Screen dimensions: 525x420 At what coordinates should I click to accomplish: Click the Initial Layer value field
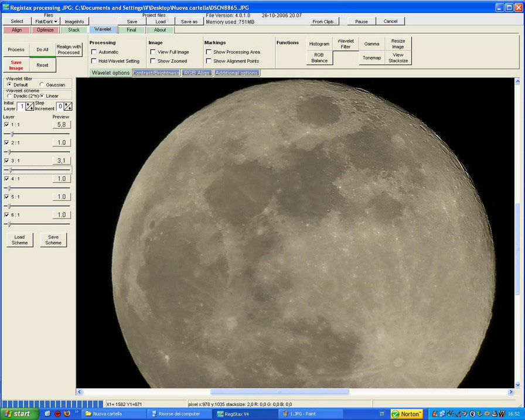pos(22,107)
